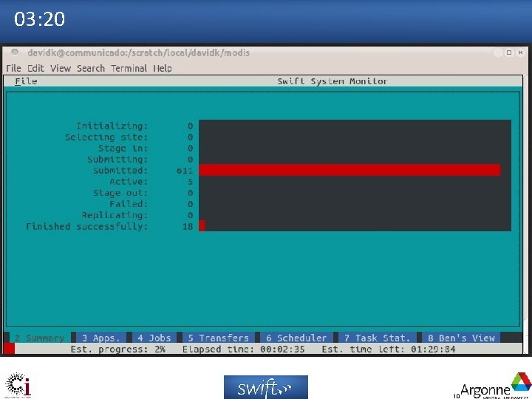Click the 'Est. time left' status text

click(389, 349)
